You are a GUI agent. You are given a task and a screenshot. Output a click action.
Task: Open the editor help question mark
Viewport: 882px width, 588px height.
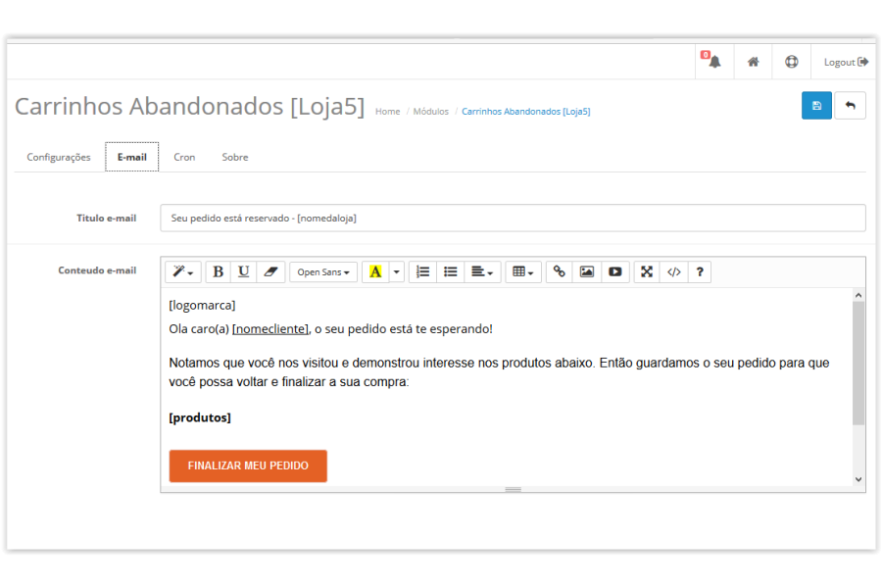point(700,271)
